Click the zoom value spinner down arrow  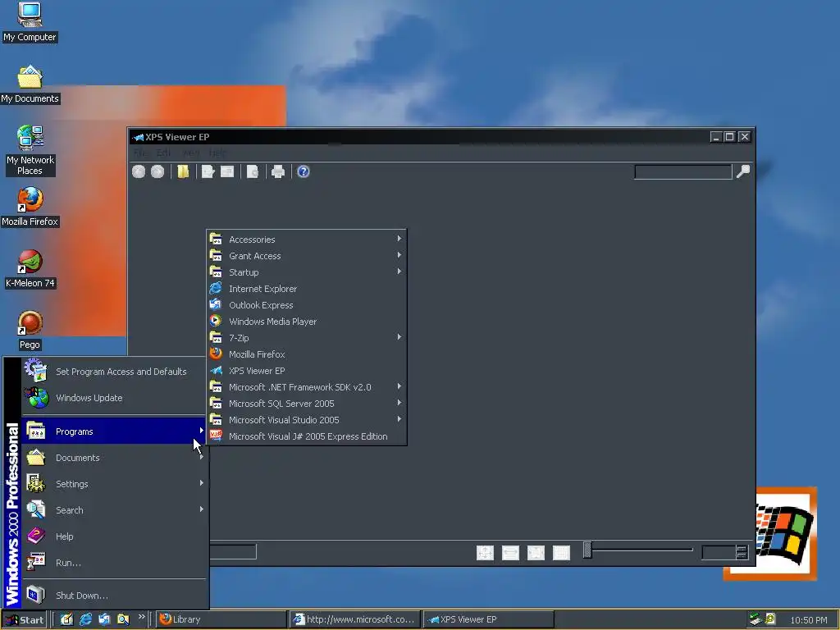[742, 555]
